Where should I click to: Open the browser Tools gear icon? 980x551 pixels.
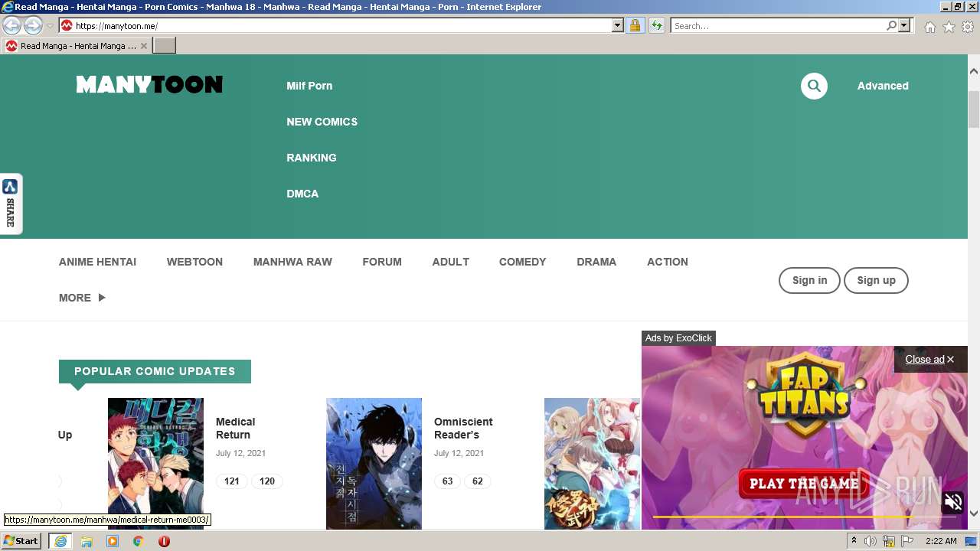(968, 27)
